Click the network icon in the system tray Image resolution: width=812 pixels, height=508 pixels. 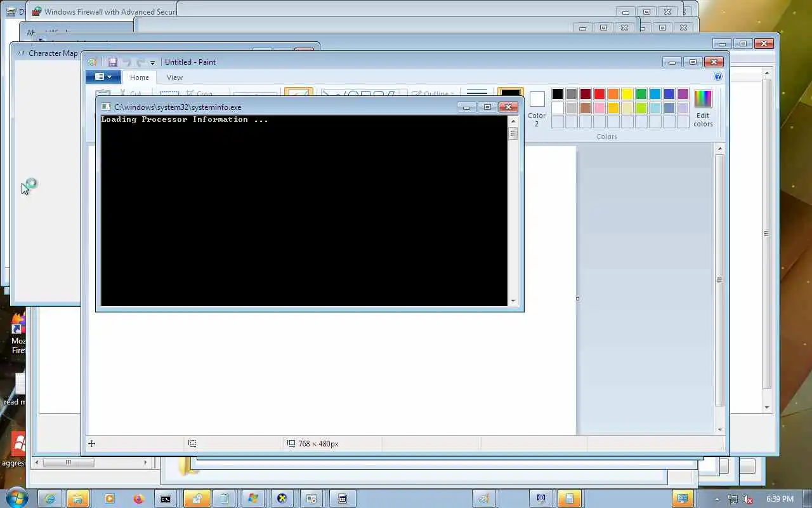click(x=733, y=499)
